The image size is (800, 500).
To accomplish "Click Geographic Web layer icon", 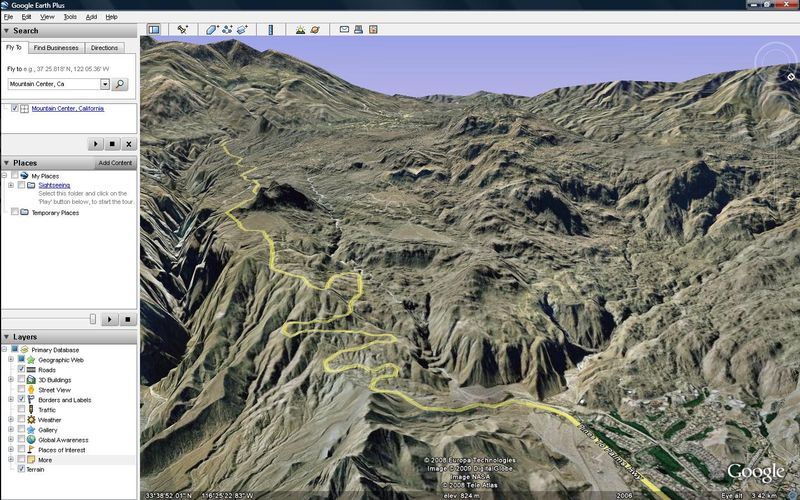I will [31, 360].
